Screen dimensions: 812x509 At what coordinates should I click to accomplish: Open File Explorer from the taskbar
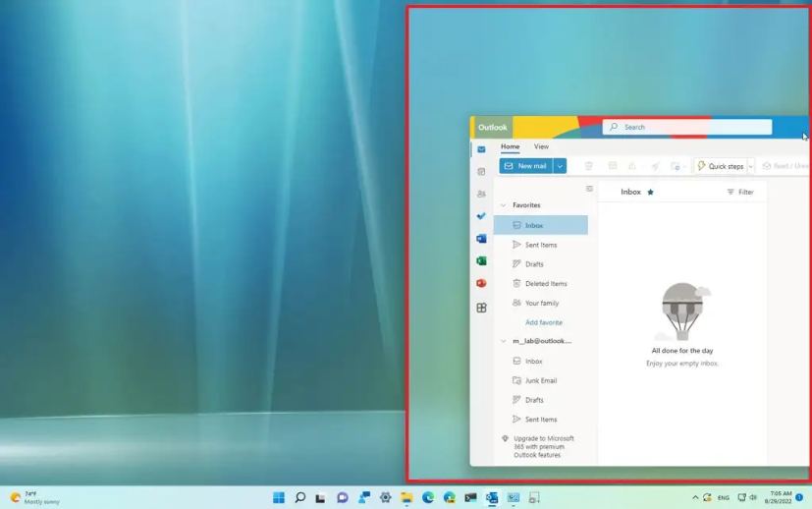pyautogui.click(x=406, y=497)
